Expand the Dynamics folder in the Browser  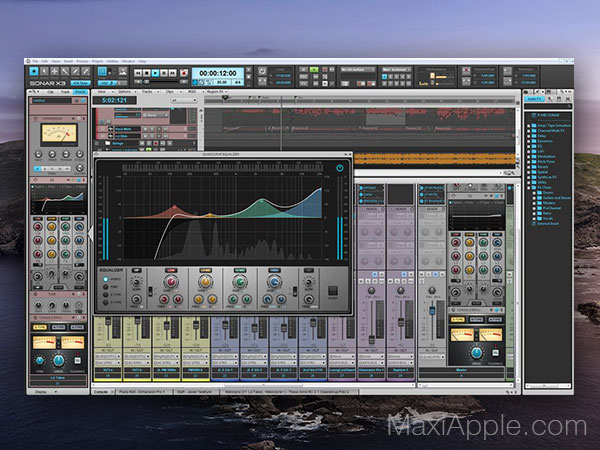[529, 141]
